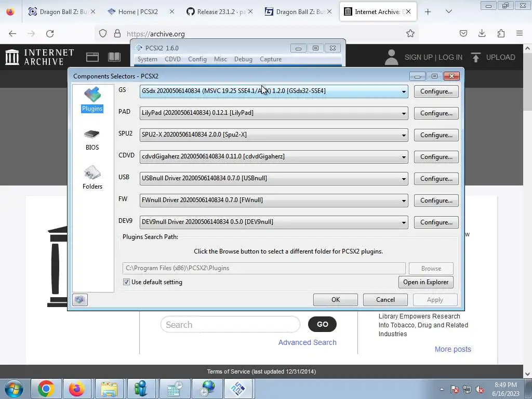Open the Folders panel icon
Screen dimensions: 532x399
point(92,178)
